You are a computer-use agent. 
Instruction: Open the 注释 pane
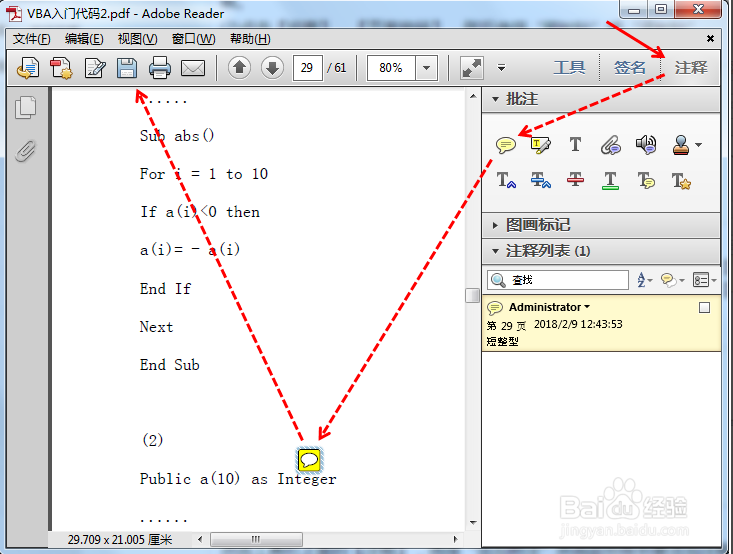point(690,68)
